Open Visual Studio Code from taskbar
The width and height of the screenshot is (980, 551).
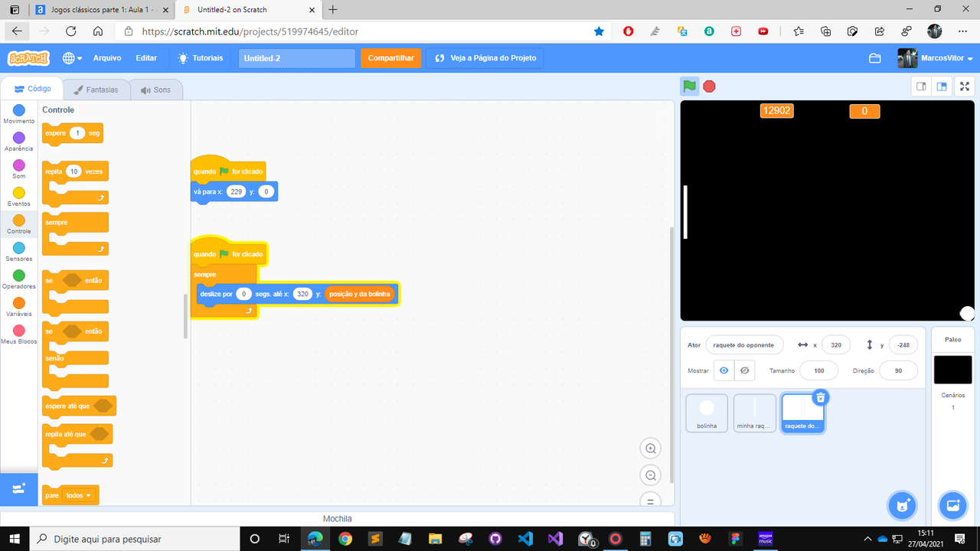pyautogui.click(x=525, y=539)
